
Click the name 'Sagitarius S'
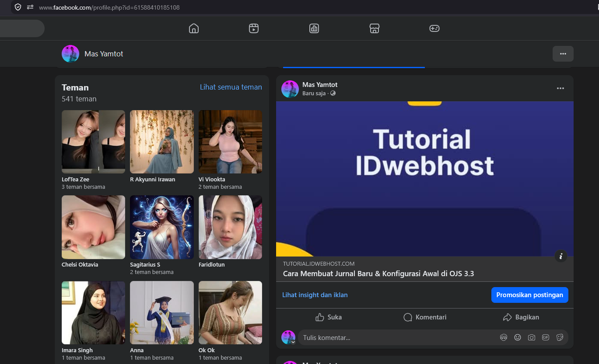(145, 265)
